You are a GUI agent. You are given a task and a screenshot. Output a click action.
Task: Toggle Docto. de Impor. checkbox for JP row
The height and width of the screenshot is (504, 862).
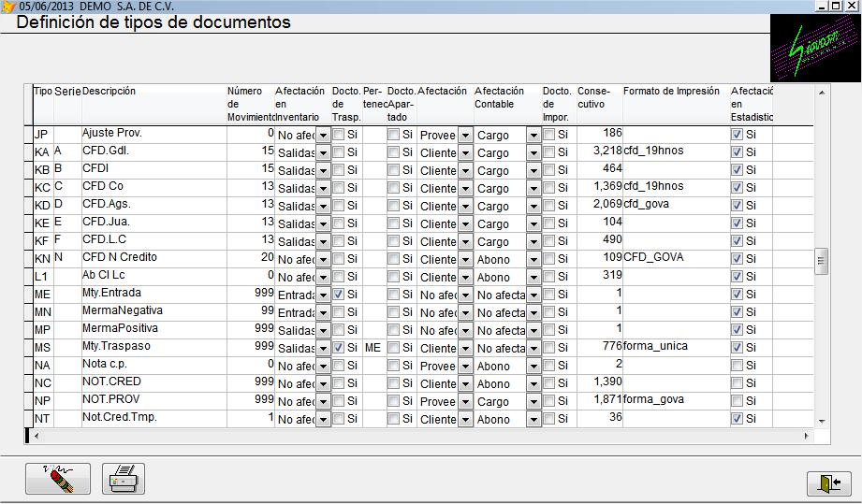click(x=548, y=134)
